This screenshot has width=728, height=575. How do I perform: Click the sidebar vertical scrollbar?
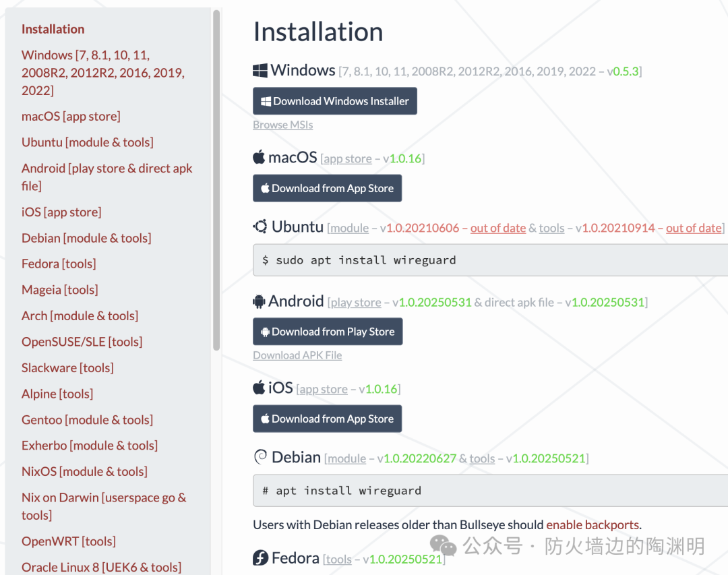coord(216,181)
